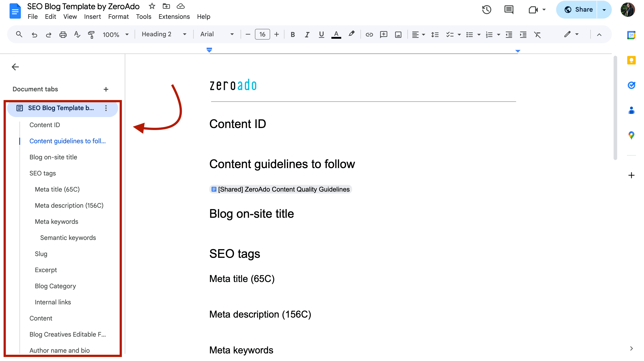Increase indent of the paragraph

coord(523,34)
